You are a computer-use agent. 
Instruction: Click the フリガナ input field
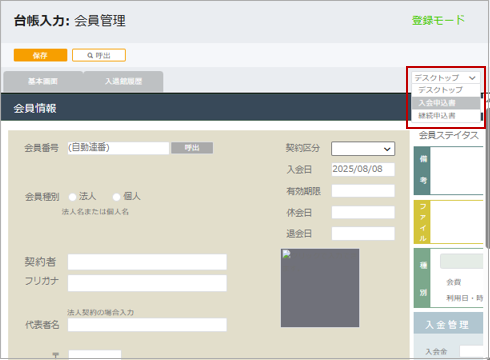tap(147, 283)
